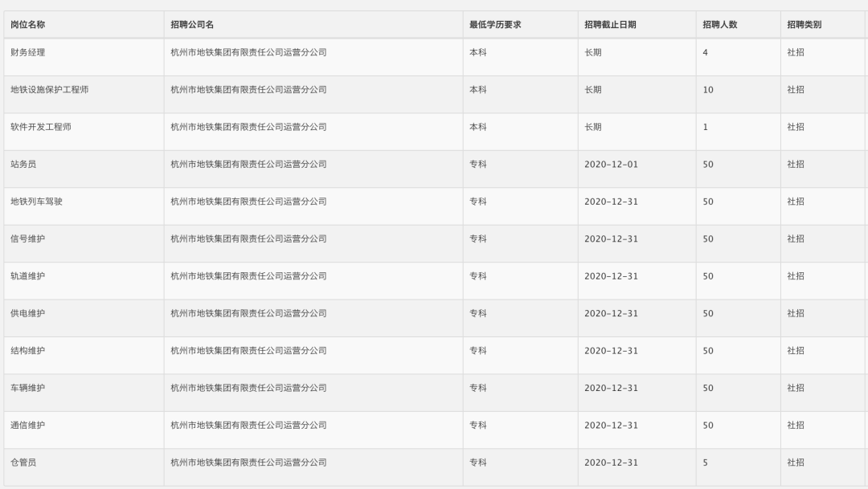Open the 地铁设施保护工程师 job posting

tap(49, 90)
